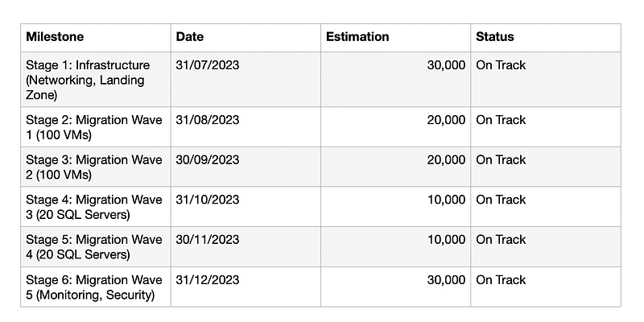Viewport: 644px width, 322px height.
Task: Click the Stage 6: Migration Wave 5 cell
Action: pos(94,287)
